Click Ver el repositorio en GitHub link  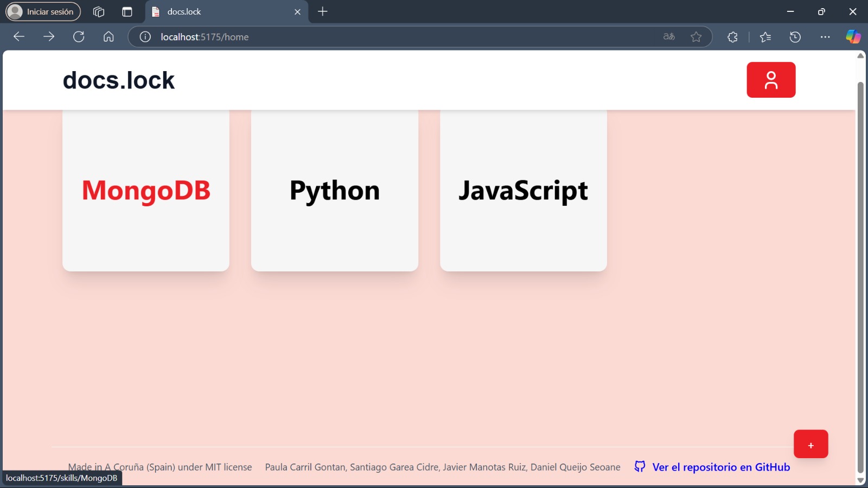(721, 467)
